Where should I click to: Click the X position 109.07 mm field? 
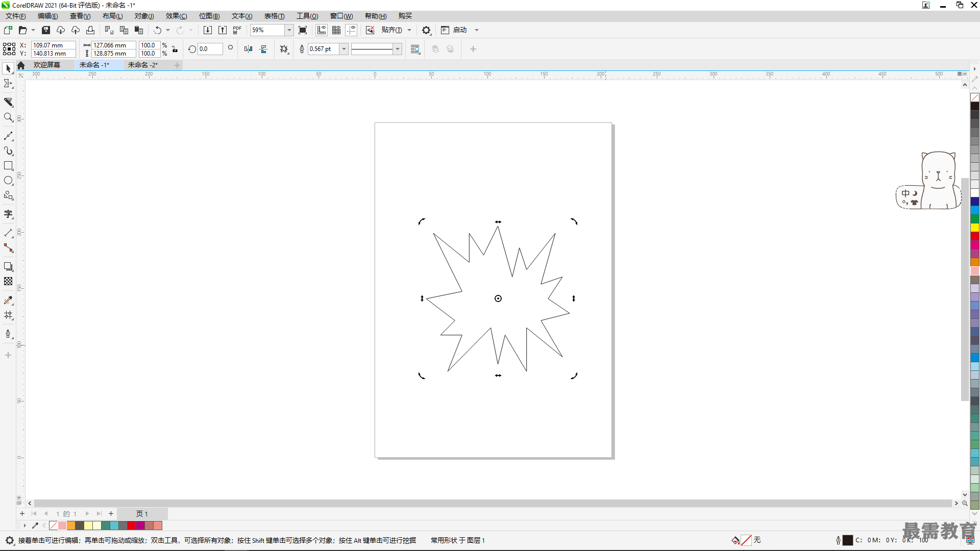point(53,45)
